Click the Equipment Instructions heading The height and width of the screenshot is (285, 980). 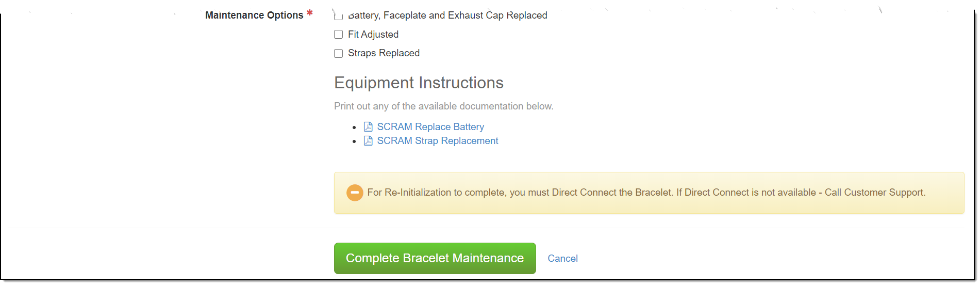[419, 83]
